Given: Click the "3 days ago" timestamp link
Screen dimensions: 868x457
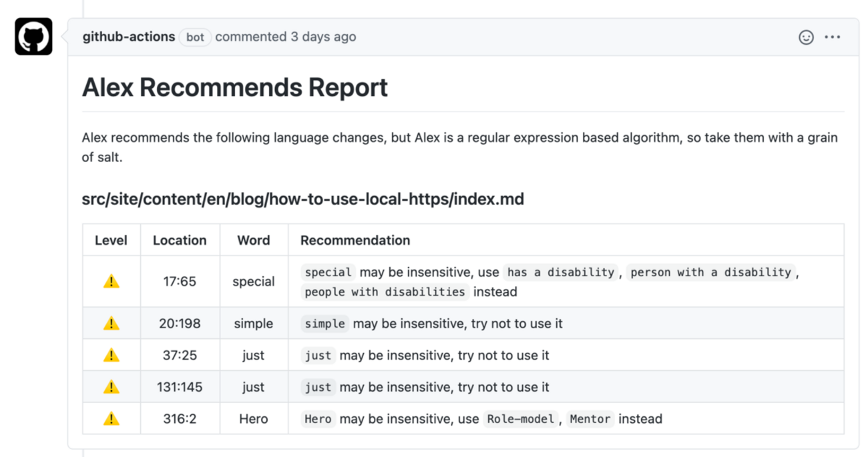Looking at the screenshot, I should click(x=323, y=37).
